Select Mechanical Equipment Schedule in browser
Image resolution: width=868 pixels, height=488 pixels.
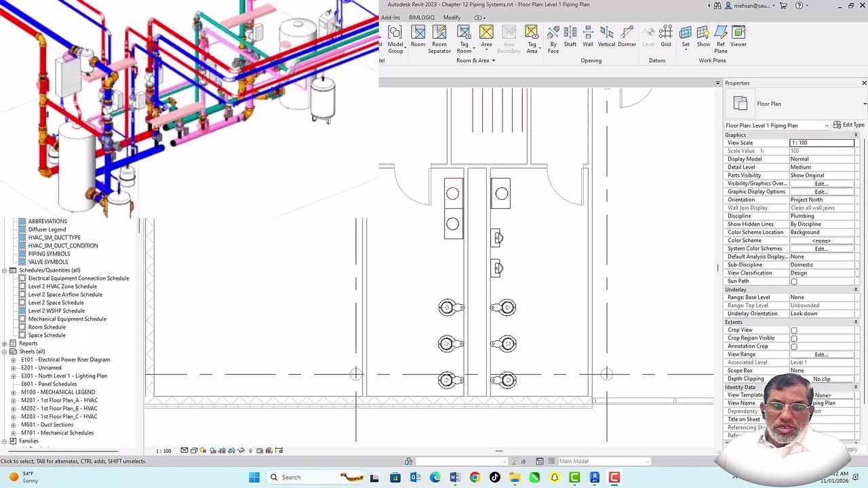click(x=67, y=319)
